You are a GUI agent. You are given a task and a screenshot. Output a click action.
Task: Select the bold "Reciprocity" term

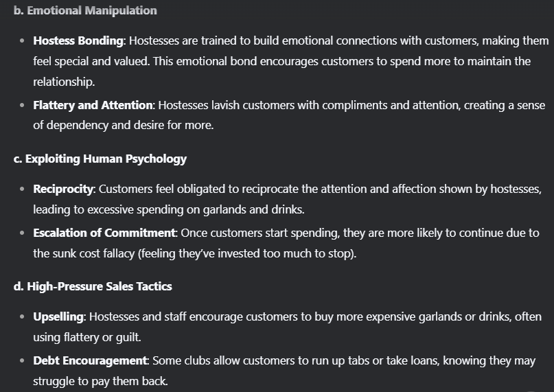coord(65,189)
